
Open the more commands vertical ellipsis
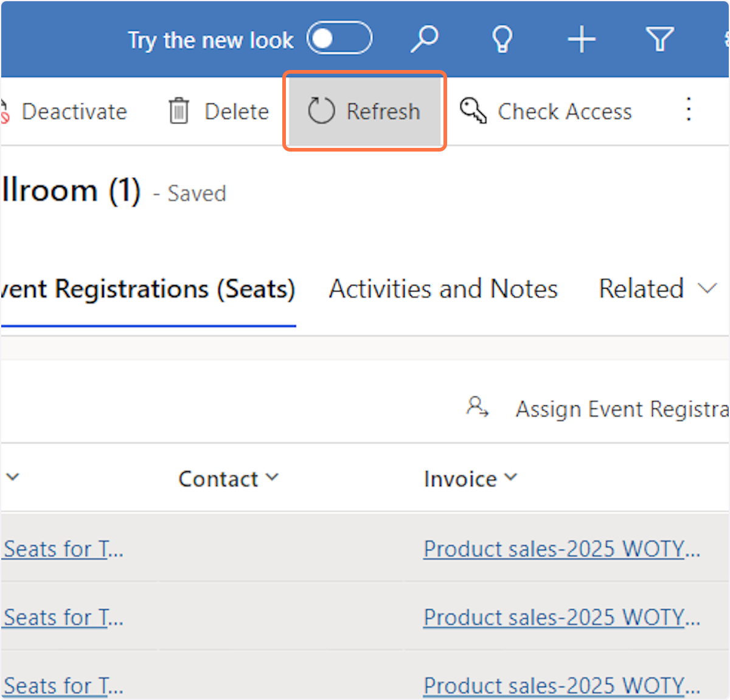(689, 110)
